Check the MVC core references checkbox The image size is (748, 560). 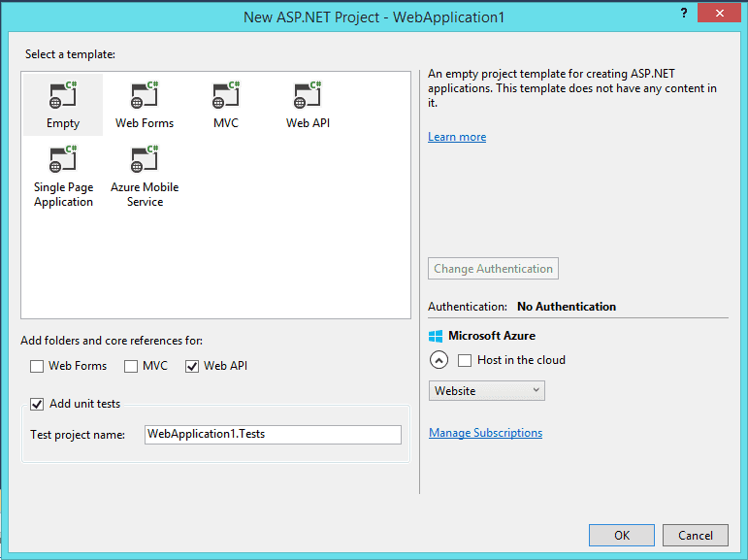coord(131,366)
